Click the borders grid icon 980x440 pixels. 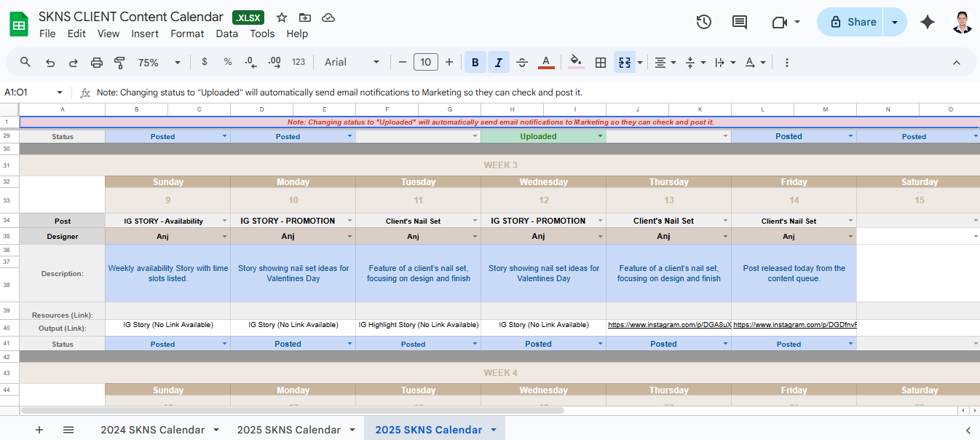pos(601,63)
